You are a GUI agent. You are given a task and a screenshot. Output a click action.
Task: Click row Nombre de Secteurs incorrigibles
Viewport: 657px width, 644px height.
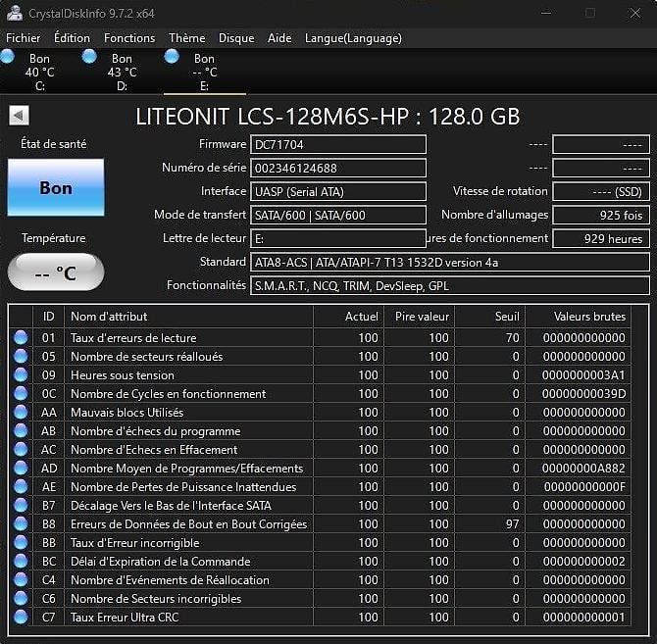(321, 598)
